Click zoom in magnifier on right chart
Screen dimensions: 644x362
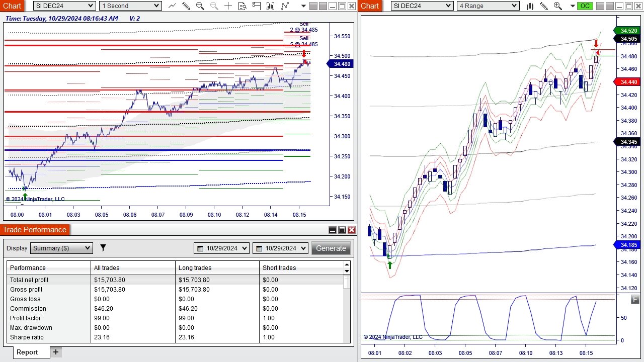(x=558, y=6)
